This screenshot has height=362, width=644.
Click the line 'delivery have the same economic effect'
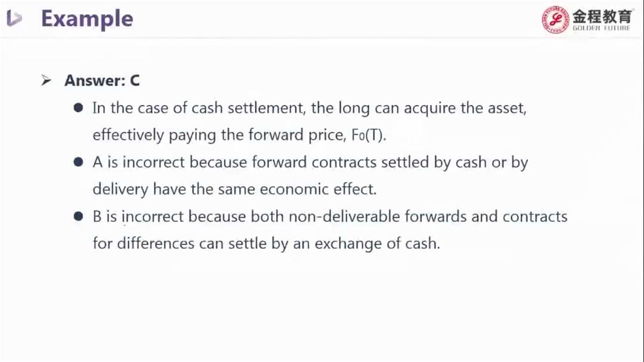coord(235,190)
